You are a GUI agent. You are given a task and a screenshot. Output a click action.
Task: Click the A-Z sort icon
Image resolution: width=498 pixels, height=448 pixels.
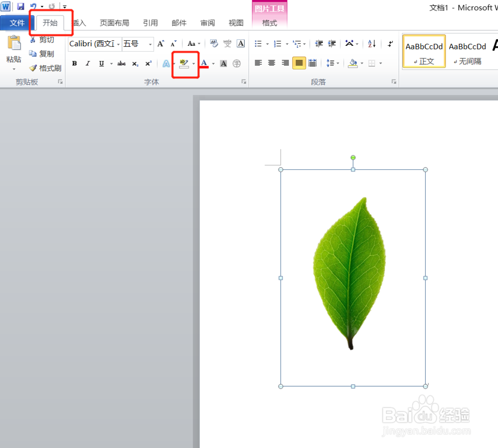(x=372, y=43)
